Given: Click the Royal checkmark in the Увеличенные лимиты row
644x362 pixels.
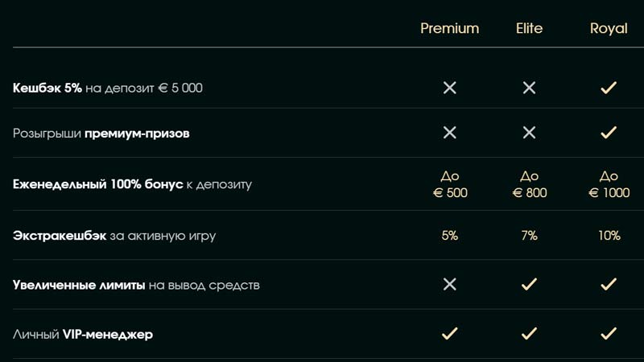Looking at the screenshot, I should [609, 284].
